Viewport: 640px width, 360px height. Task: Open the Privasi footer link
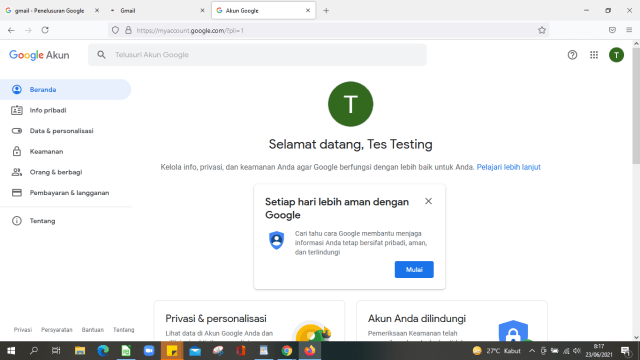pyautogui.click(x=23, y=330)
